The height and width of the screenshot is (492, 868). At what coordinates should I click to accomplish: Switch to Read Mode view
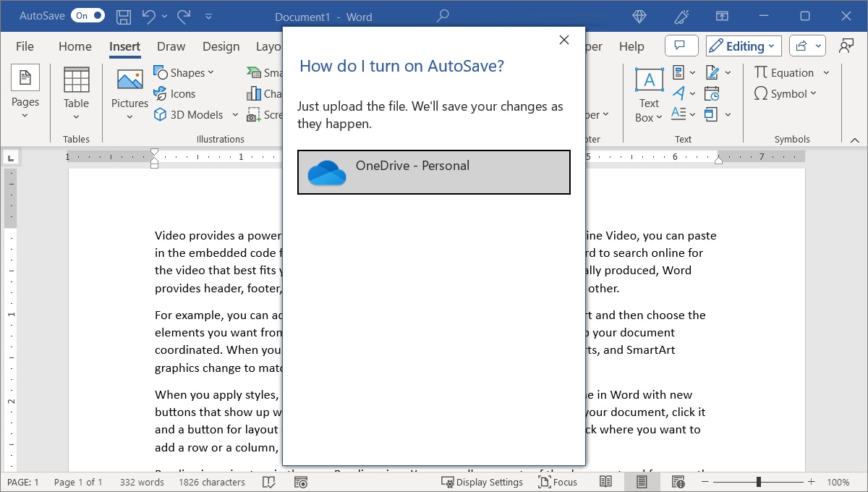(x=605, y=481)
